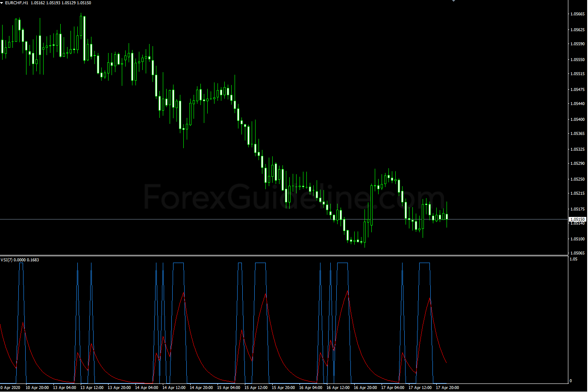Click the 1.05590 price scale label
The height and width of the screenshot is (392, 588).
(x=577, y=44)
